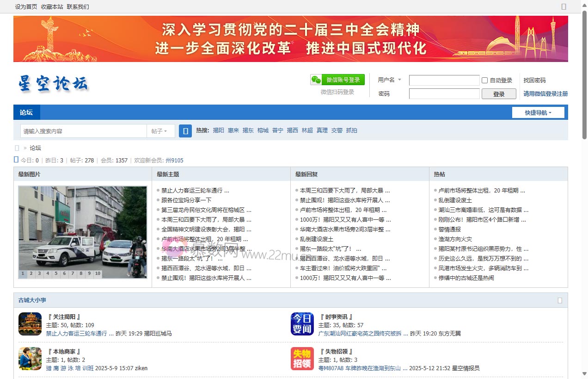
Task: Open the 找回密码 link
Action: click(534, 80)
